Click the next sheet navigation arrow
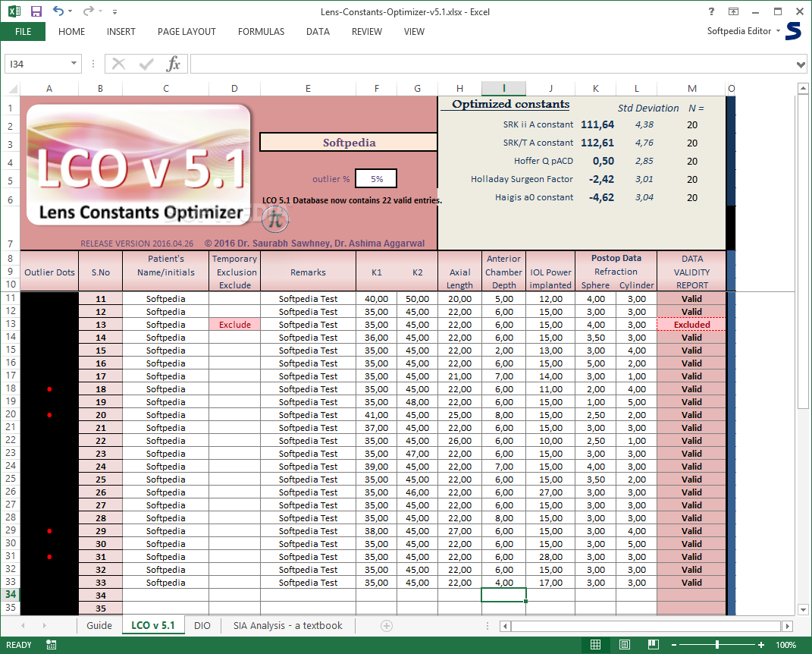Image resolution: width=812 pixels, height=654 pixels. click(x=45, y=626)
